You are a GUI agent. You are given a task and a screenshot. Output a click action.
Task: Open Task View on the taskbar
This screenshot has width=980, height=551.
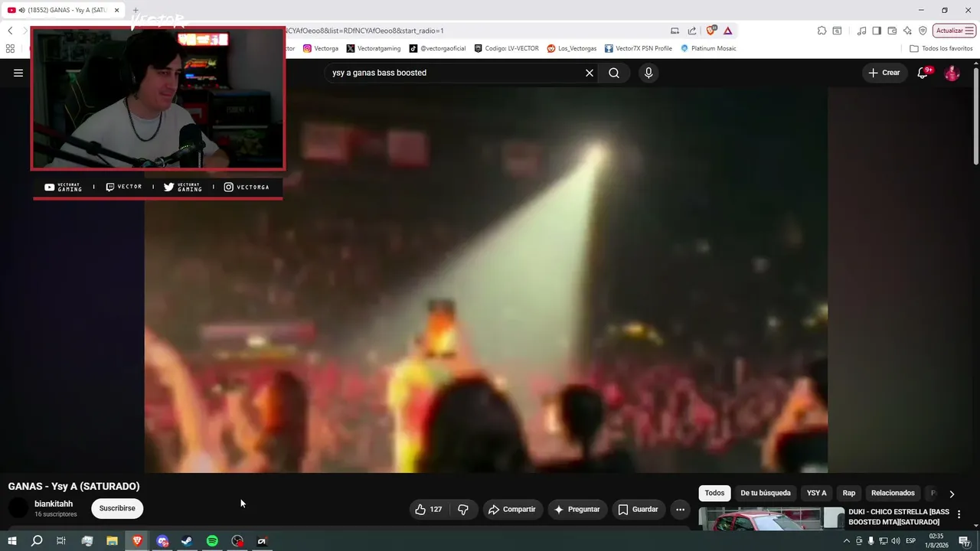61,541
